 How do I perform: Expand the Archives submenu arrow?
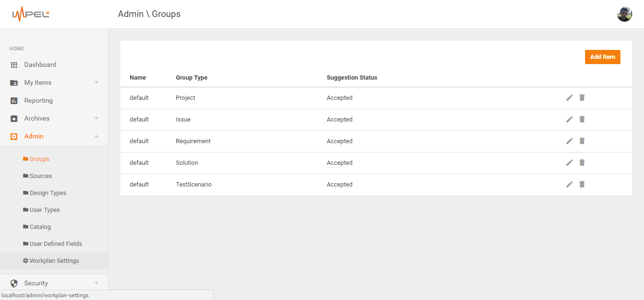(x=97, y=119)
